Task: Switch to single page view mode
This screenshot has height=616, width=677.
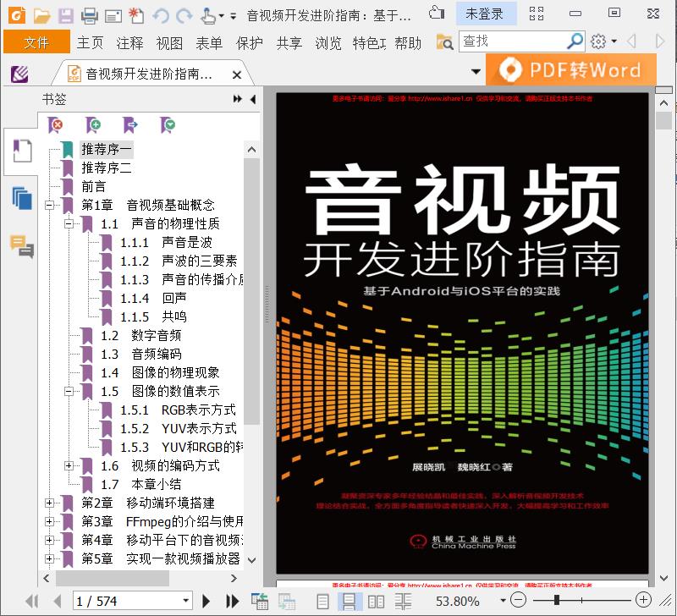Action: click(x=322, y=602)
